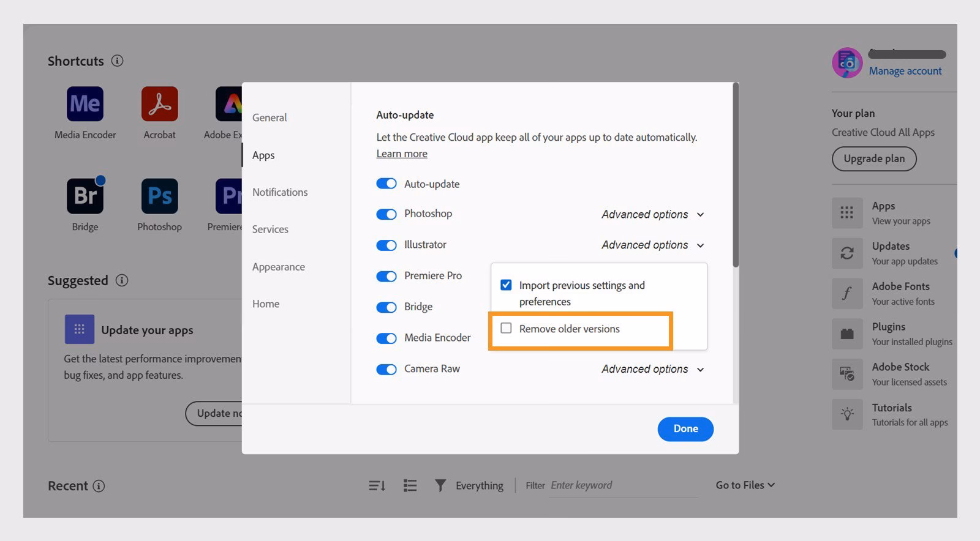The height and width of the screenshot is (541, 980).
Task: Launch Photoshop from Shortcuts
Action: (x=159, y=196)
